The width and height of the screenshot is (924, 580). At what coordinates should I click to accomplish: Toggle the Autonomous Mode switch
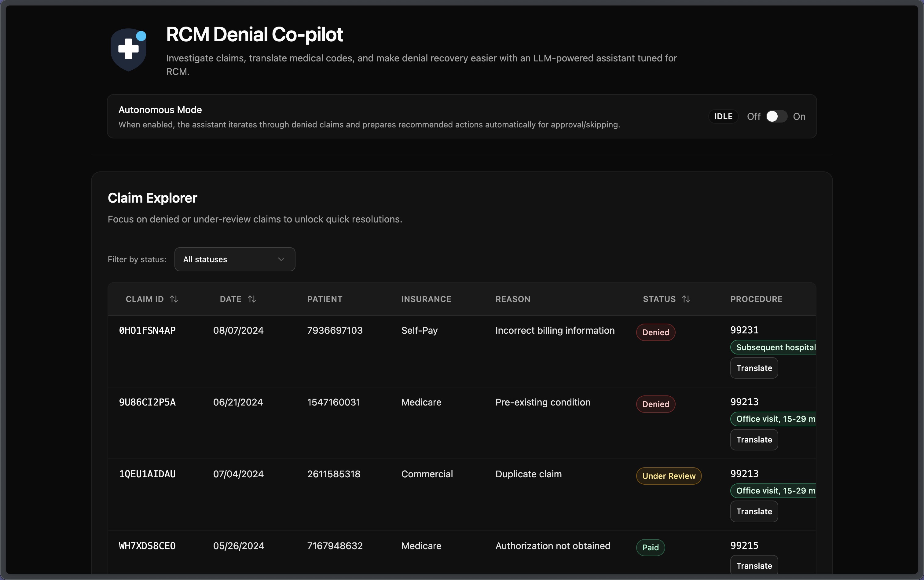(x=776, y=116)
